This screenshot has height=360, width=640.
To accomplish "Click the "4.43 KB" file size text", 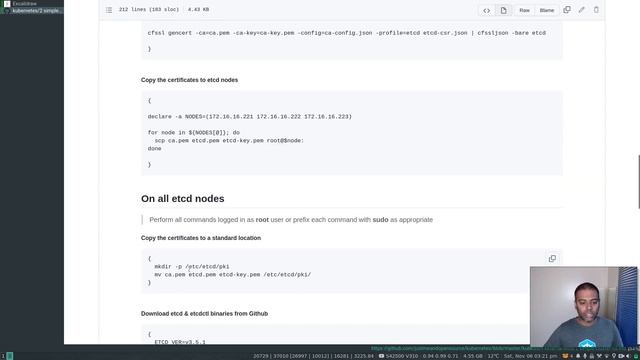I will [198, 9].
